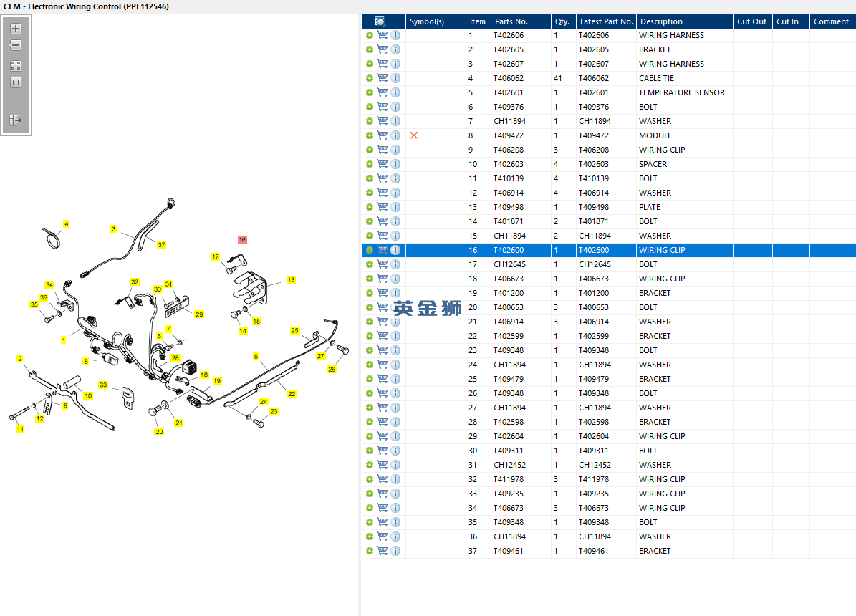Click the single-square fit view icon
The width and height of the screenshot is (856, 616).
[x=16, y=82]
